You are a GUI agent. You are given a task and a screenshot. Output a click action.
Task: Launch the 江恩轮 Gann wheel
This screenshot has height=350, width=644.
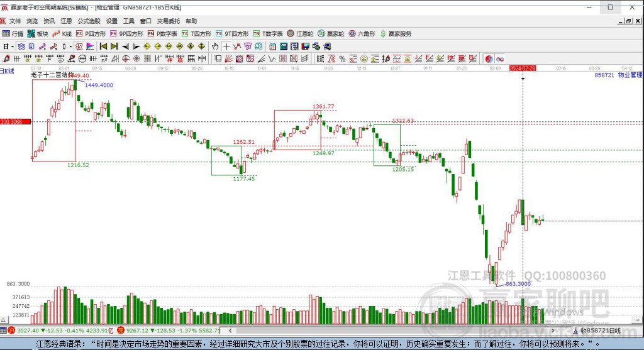pos(300,34)
